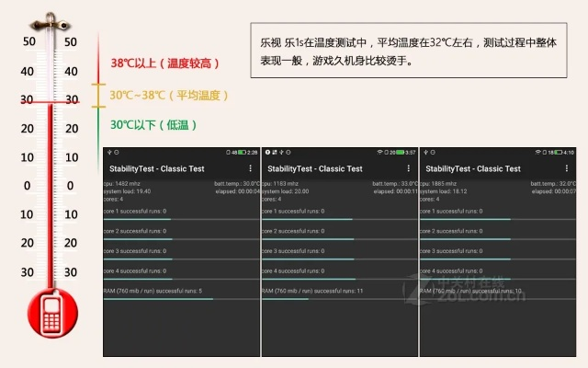Click the 2:28 StabilityTest screenshot thumbnail

[x=182, y=252]
